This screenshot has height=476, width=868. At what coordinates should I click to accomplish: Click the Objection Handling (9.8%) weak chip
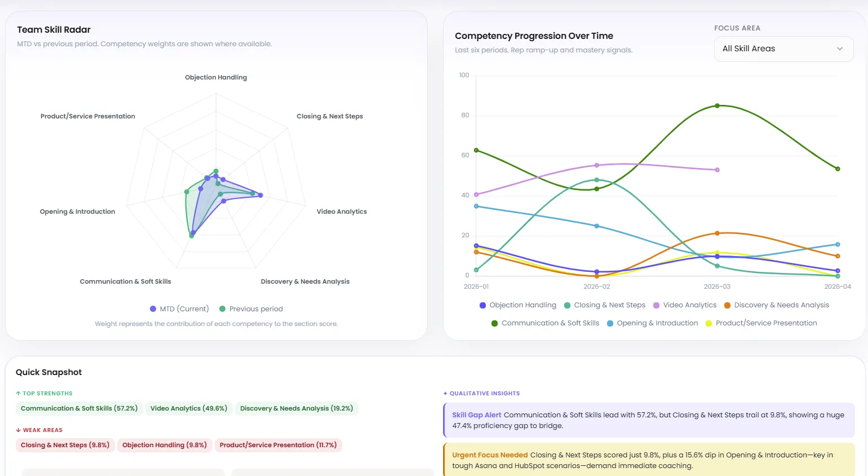pos(164,445)
